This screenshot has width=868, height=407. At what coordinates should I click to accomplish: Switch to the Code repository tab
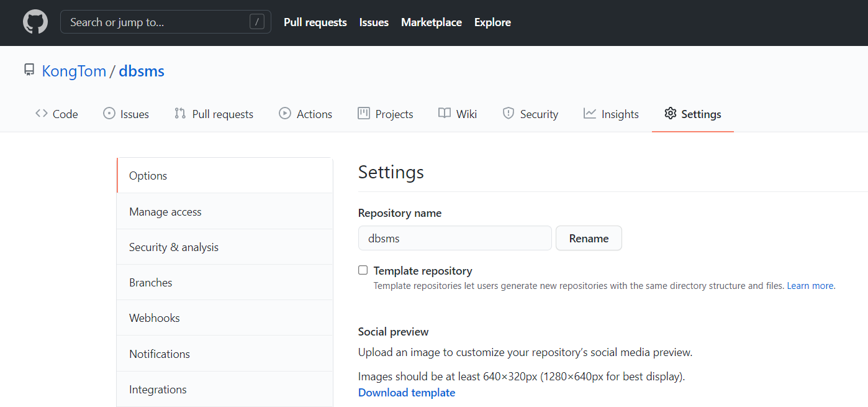(57, 114)
